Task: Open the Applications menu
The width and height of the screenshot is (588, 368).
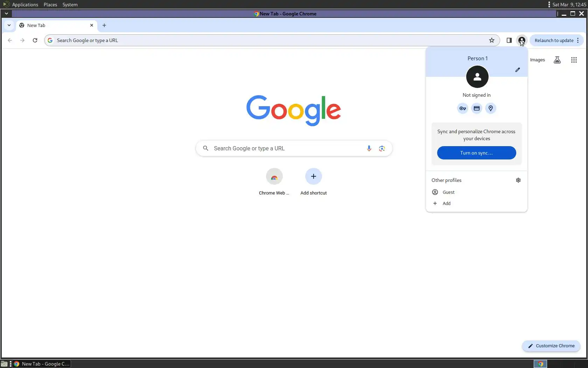Action: click(25, 5)
